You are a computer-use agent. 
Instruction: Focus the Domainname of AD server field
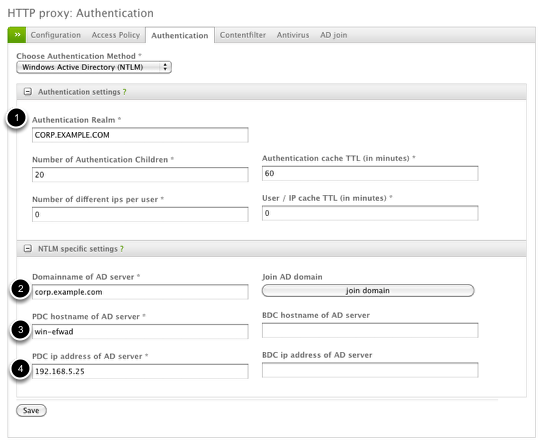click(140, 292)
